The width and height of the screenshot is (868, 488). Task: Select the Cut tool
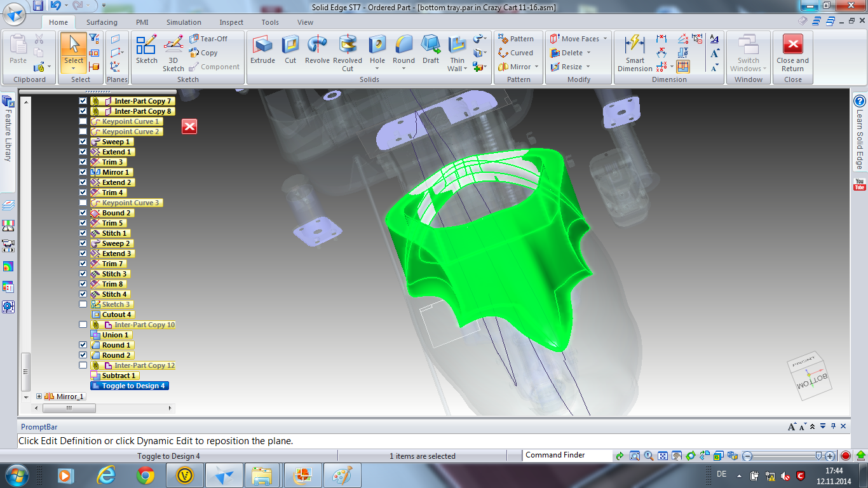pos(290,50)
